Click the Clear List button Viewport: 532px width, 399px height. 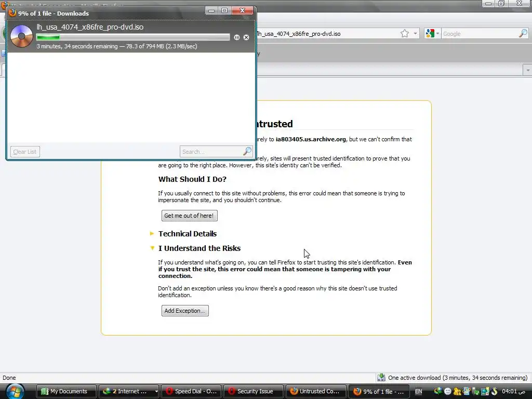[x=25, y=152]
